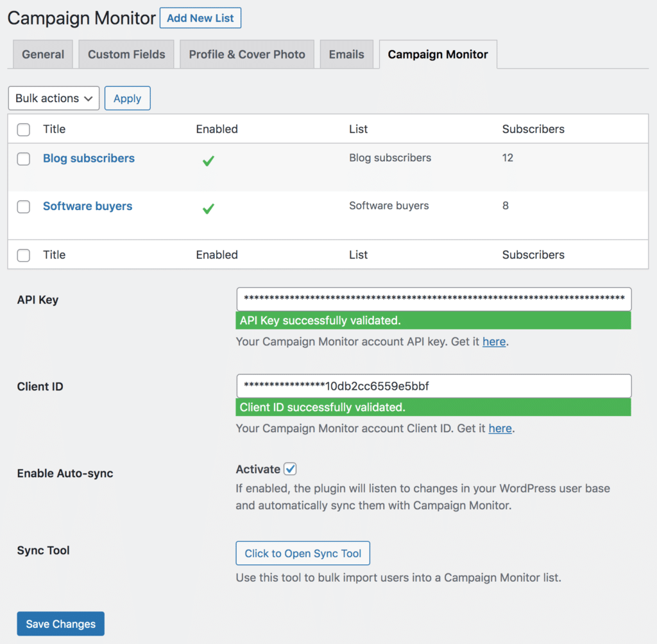Click the Subscribers column header at top
Viewport: 657px width, 644px height.
pyautogui.click(x=533, y=129)
